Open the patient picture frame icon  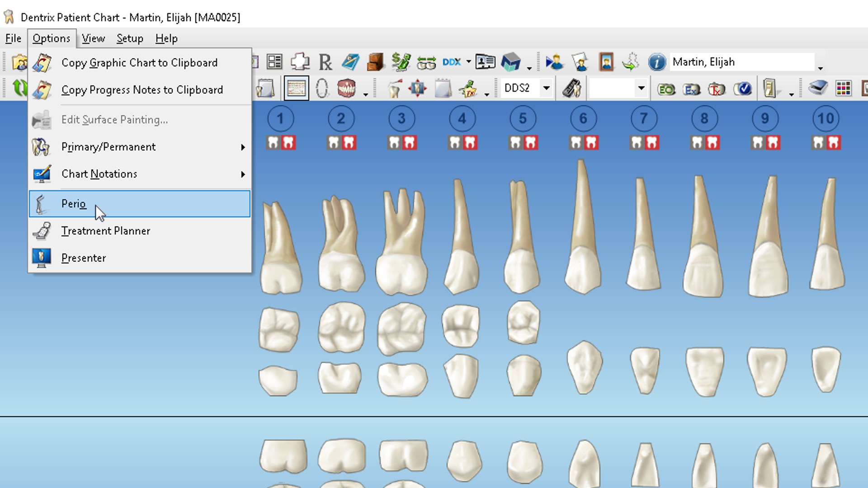606,62
